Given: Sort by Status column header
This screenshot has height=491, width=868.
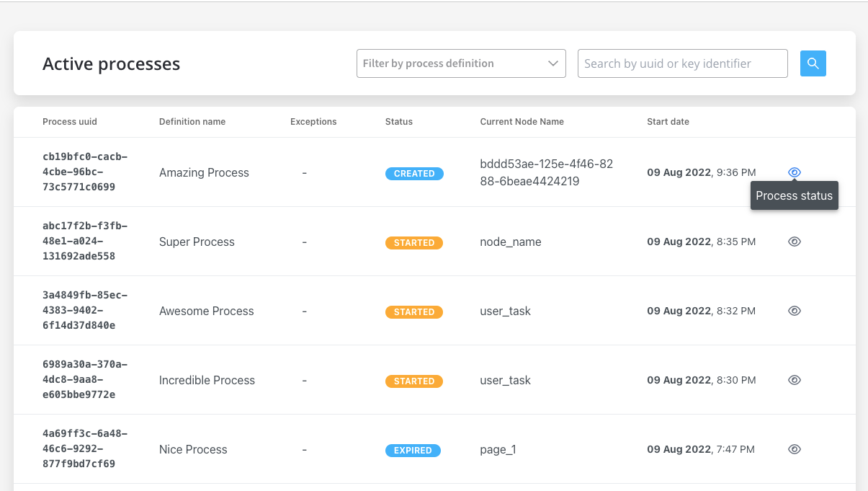Looking at the screenshot, I should click(x=399, y=122).
